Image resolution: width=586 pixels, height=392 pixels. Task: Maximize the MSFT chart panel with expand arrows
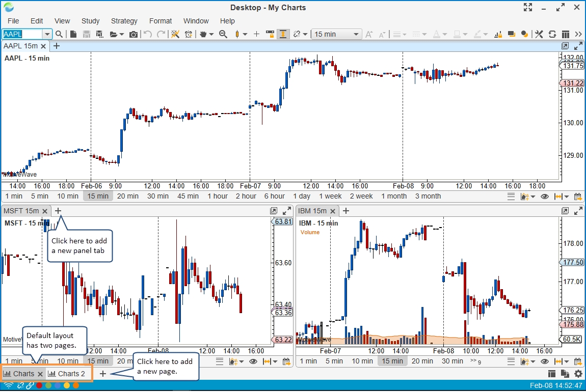click(287, 211)
